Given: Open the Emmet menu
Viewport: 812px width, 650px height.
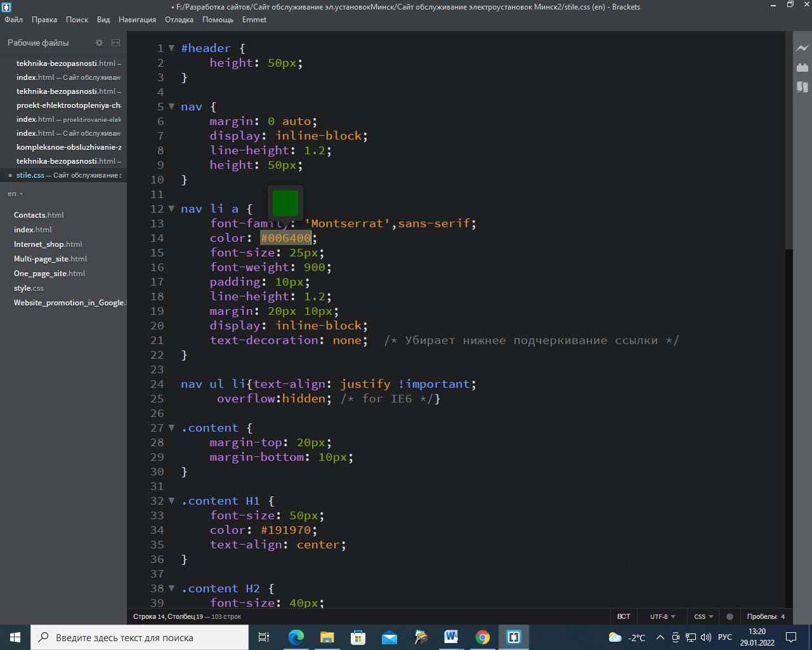Looking at the screenshot, I should [x=254, y=20].
